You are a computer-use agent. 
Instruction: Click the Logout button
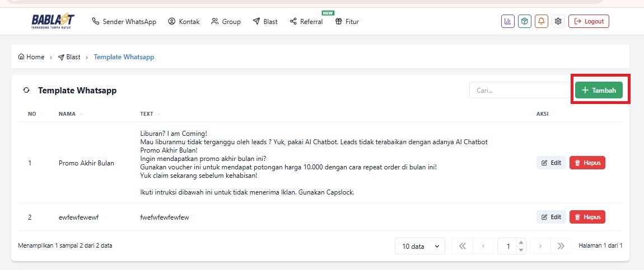point(589,21)
